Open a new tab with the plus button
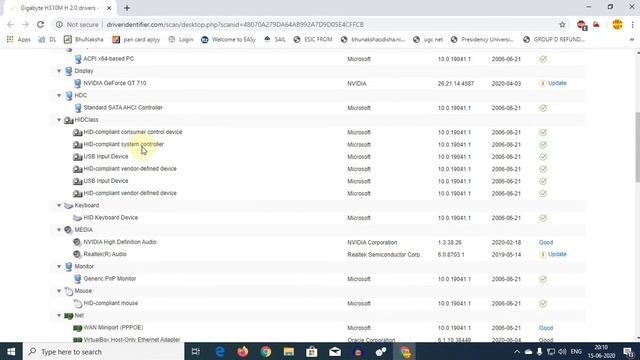This screenshot has height=360, width=640. point(127,8)
